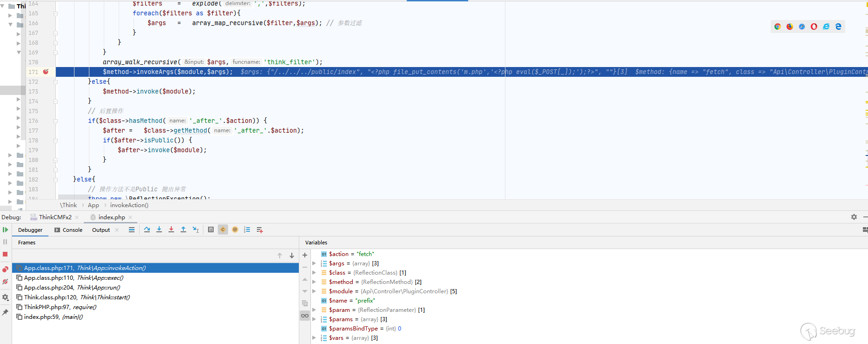Click invokeAction() in the breadcrumb bar

(129, 205)
